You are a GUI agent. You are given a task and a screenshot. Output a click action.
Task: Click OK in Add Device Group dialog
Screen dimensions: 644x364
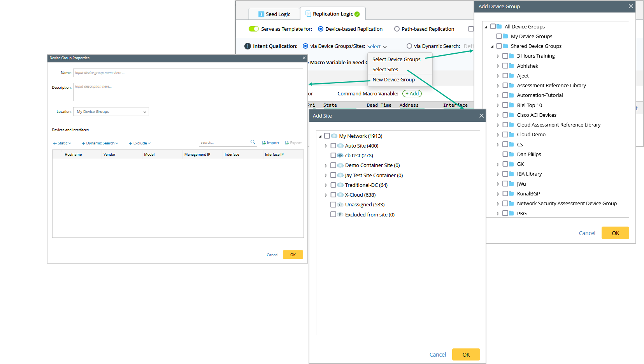click(615, 233)
